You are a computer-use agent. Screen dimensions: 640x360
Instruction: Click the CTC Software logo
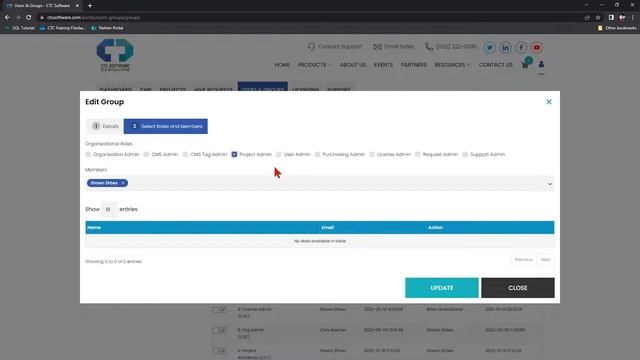115,55
